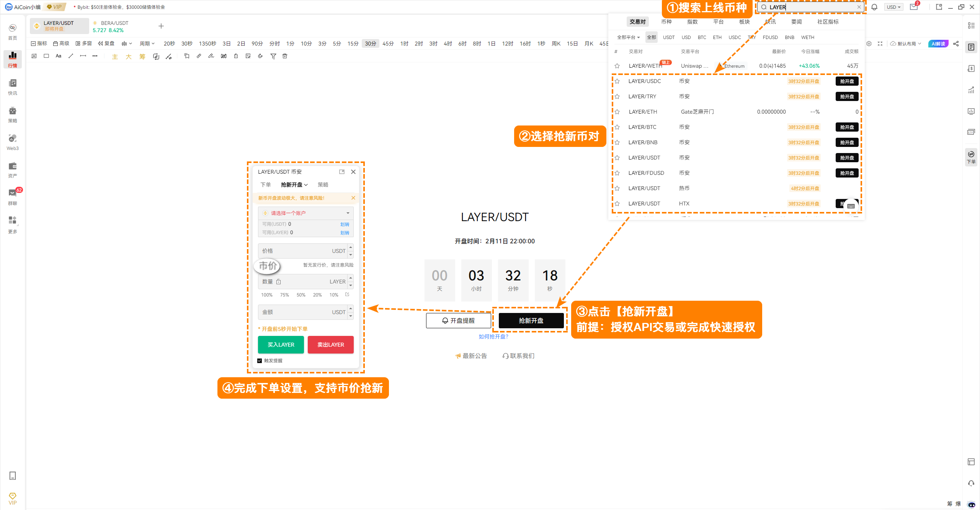Viewport: 980px width, 510px height.
Task: Open the 群聊 group chat sidebar icon
Action: [13, 197]
